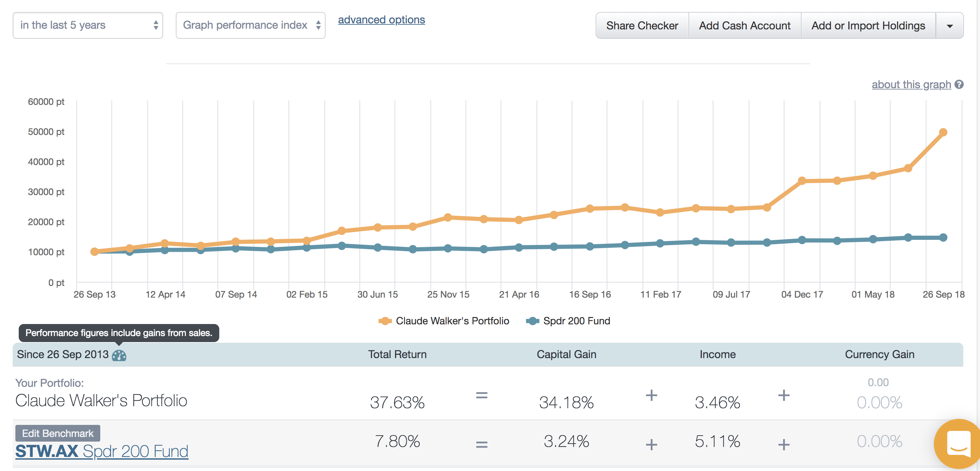The height and width of the screenshot is (471, 980).
Task: Click the first data point at 26 Sep 13
Action: [94, 252]
